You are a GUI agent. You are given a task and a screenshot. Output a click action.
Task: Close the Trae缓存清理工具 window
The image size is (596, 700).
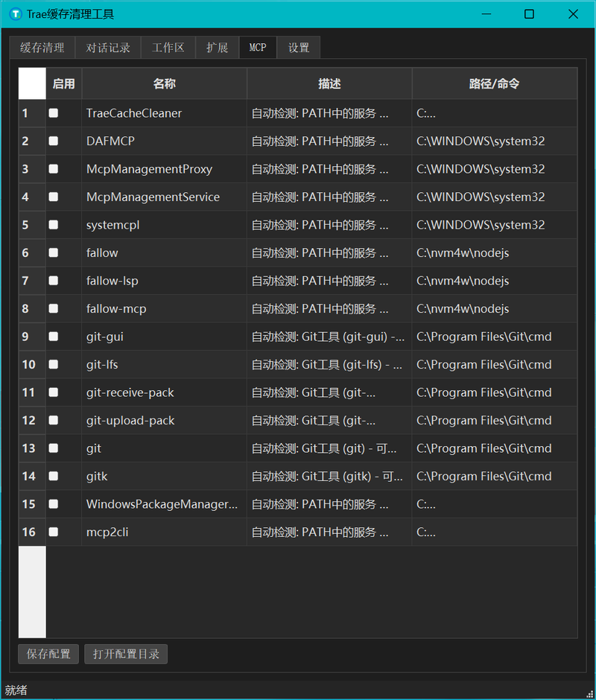click(573, 14)
